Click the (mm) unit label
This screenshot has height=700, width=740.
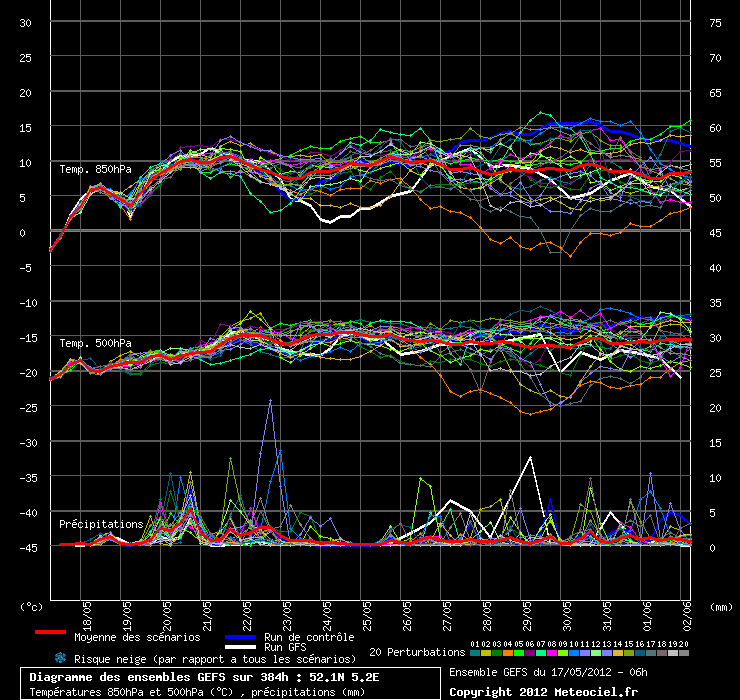coord(721,607)
